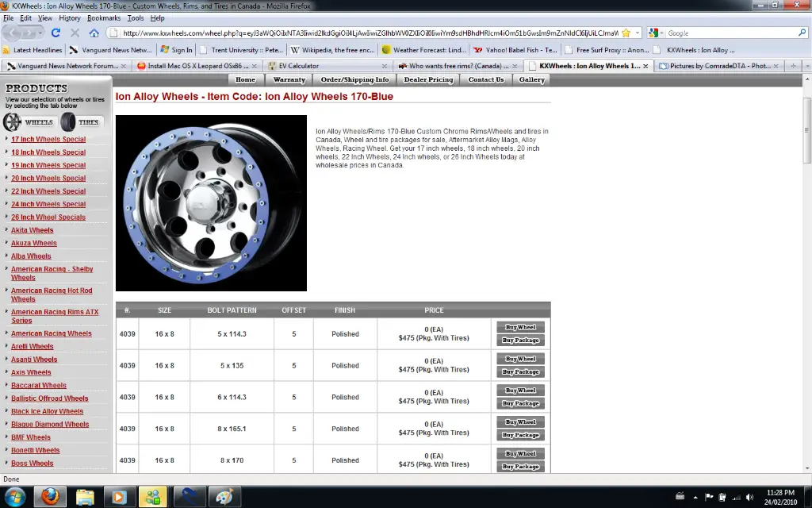Image resolution: width=812 pixels, height=508 pixels.
Task: Open back/forward history dropdown arrow
Action: 40,33
